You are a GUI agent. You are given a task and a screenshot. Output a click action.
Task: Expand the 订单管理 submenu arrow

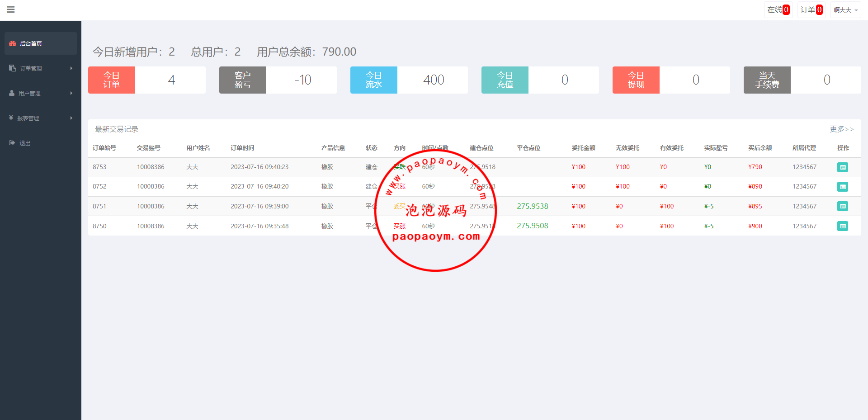click(x=71, y=68)
